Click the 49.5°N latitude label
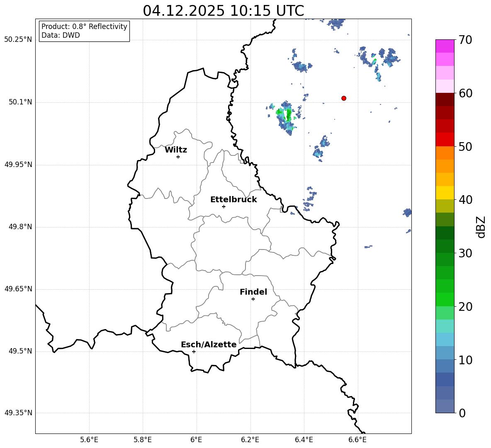The height and width of the screenshot is (448, 491). coord(20,351)
